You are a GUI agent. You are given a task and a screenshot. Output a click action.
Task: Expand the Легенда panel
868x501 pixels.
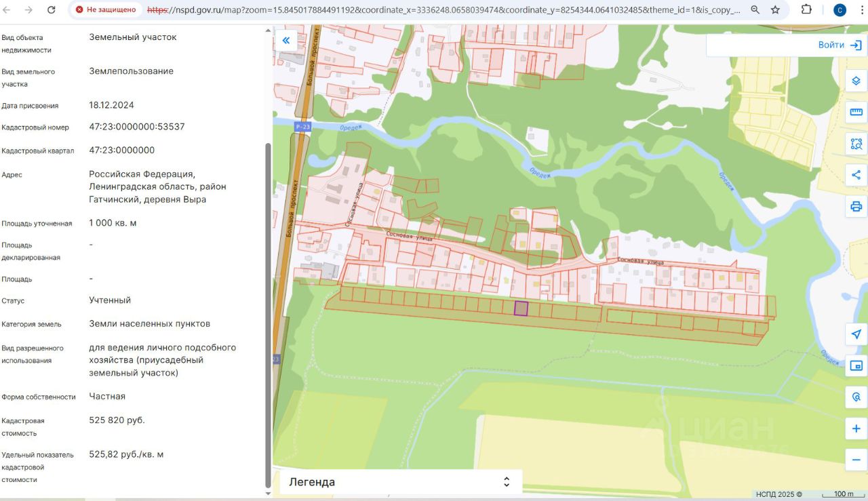(x=401, y=482)
